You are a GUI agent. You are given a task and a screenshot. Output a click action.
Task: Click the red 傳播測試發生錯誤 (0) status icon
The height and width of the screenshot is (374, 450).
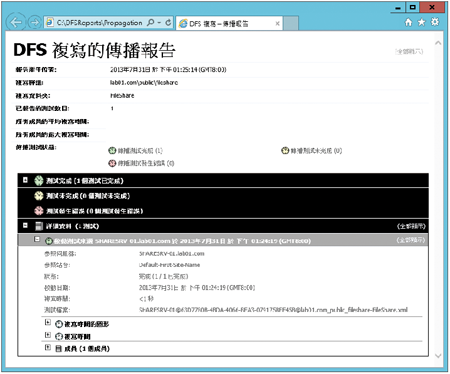click(x=112, y=163)
